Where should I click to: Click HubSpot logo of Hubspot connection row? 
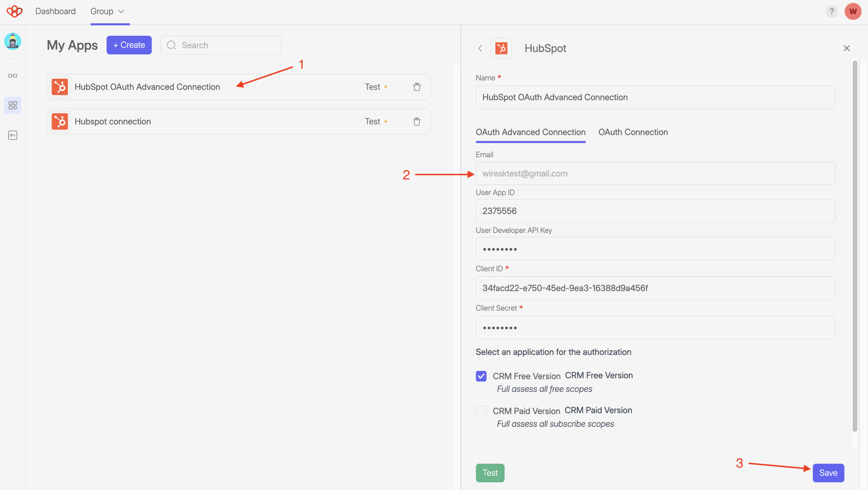pos(60,121)
